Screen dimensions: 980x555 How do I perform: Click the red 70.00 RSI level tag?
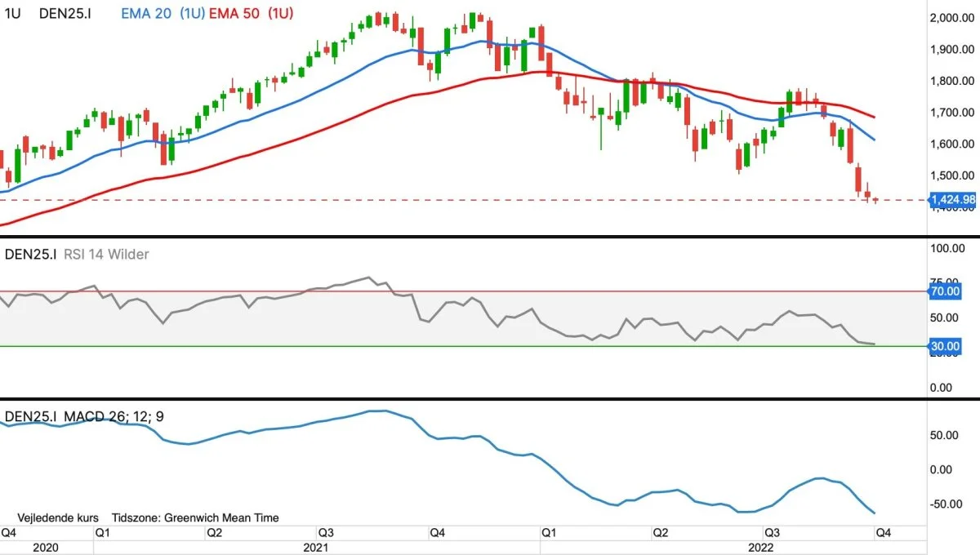click(946, 291)
